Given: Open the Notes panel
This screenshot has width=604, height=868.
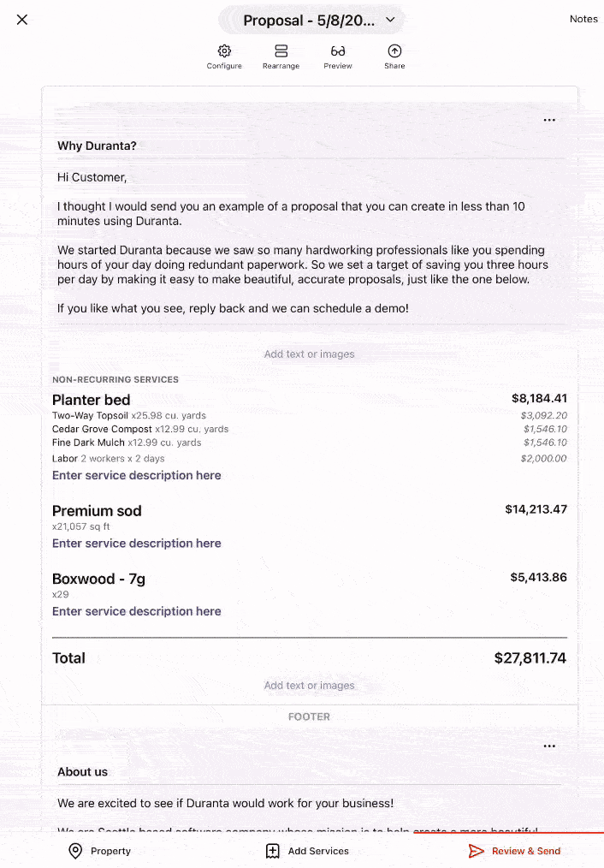Looking at the screenshot, I should 583,19.
